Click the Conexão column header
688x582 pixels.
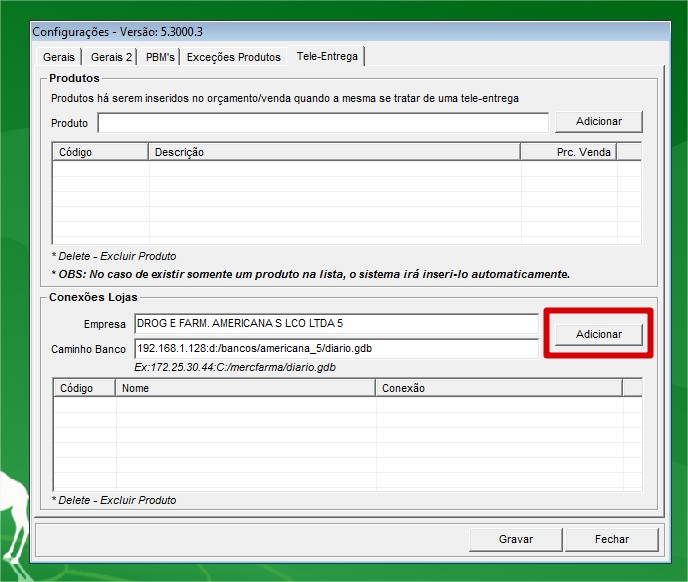coord(498,388)
